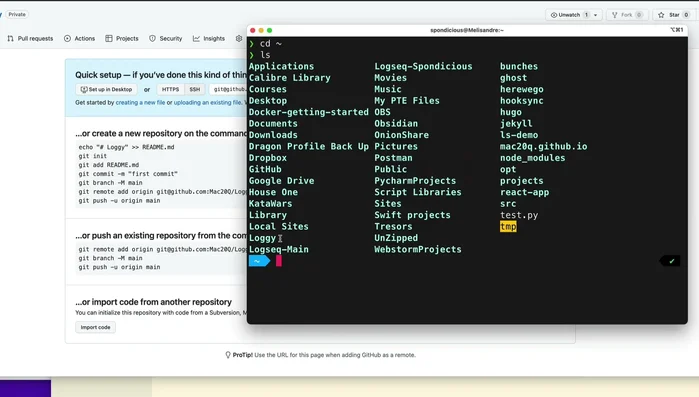Screen dimensions: 699x397
Task: Click mac20q.github.io in terminal listing
Action: 543,147
